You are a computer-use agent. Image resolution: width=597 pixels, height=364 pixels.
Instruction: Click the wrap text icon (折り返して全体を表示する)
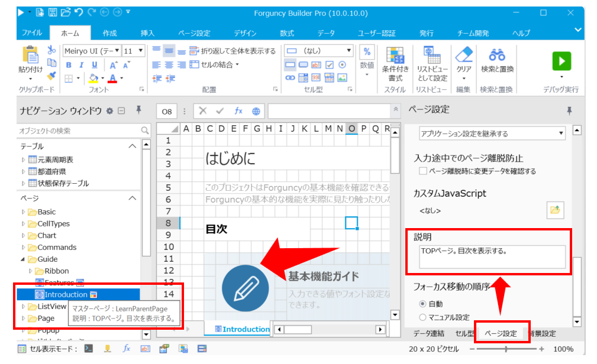pyautogui.click(x=194, y=51)
